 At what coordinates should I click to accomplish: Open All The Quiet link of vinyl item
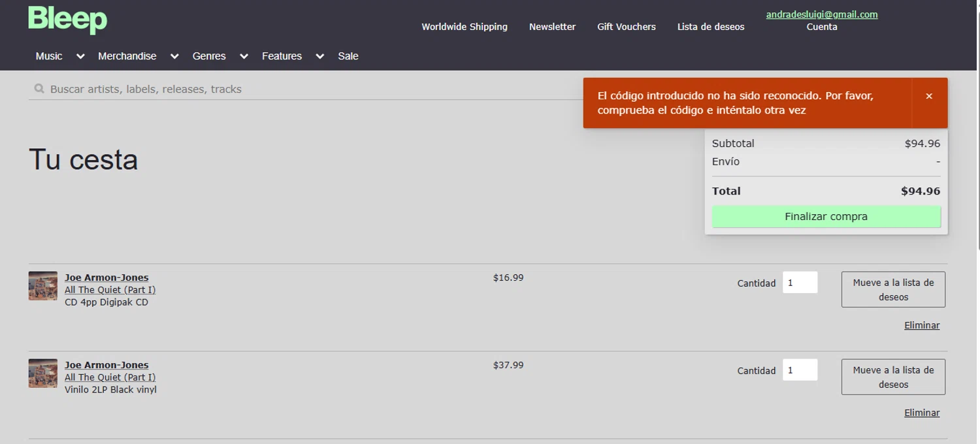pos(110,377)
